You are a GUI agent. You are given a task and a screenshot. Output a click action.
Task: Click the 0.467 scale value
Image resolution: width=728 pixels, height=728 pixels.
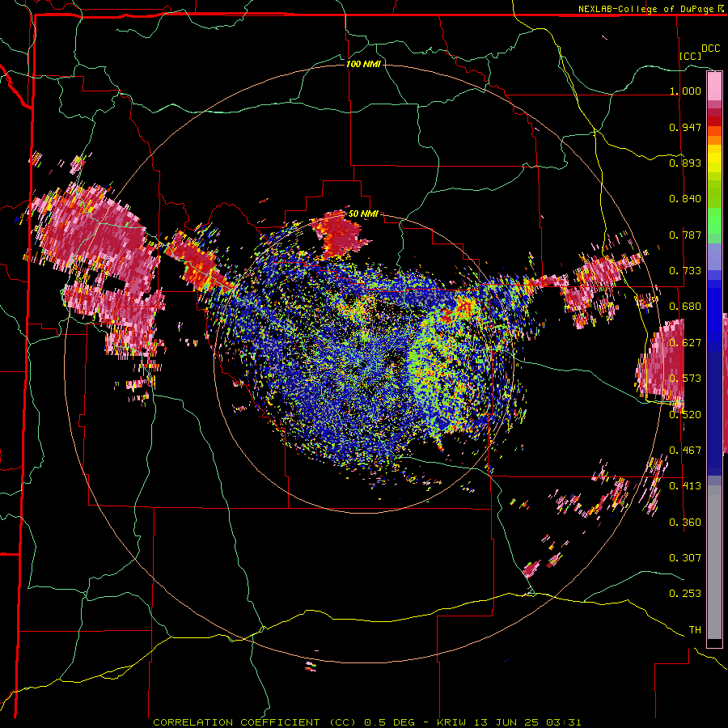[x=685, y=451]
